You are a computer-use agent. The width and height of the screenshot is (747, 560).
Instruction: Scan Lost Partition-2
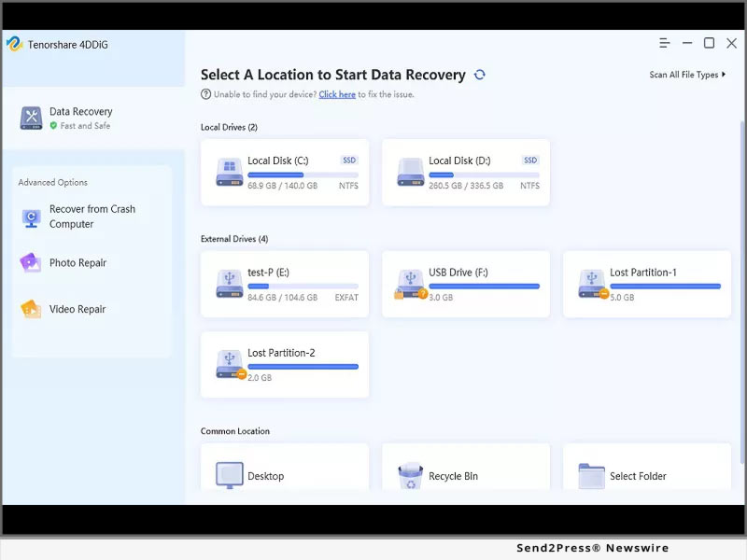tap(284, 364)
